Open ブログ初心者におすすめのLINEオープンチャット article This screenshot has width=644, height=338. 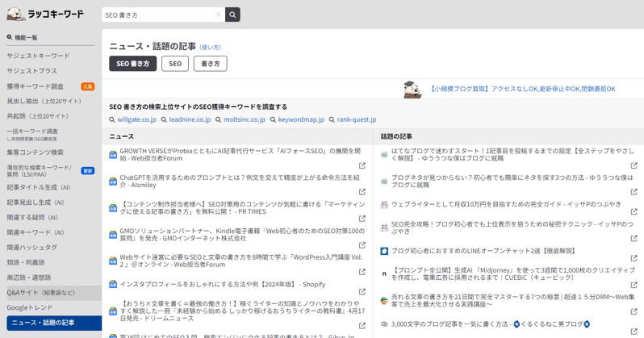483,251
